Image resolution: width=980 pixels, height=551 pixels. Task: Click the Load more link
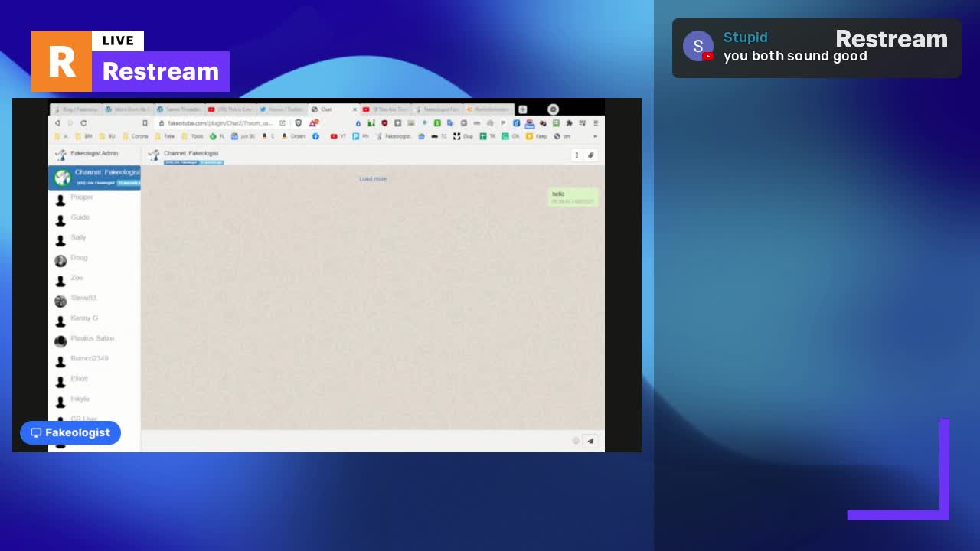click(373, 179)
